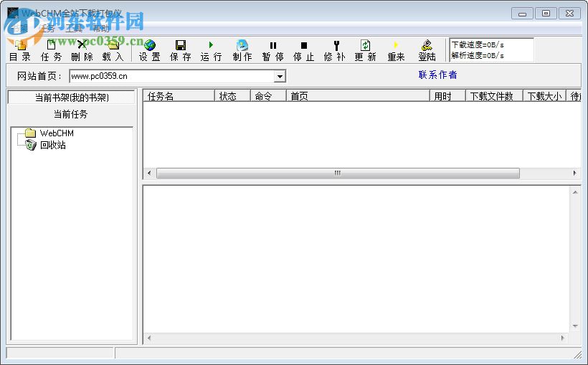This screenshot has height=365, width=588.
Task: Stop the task with 停止 icon
Action: click(x=304, y=51)
